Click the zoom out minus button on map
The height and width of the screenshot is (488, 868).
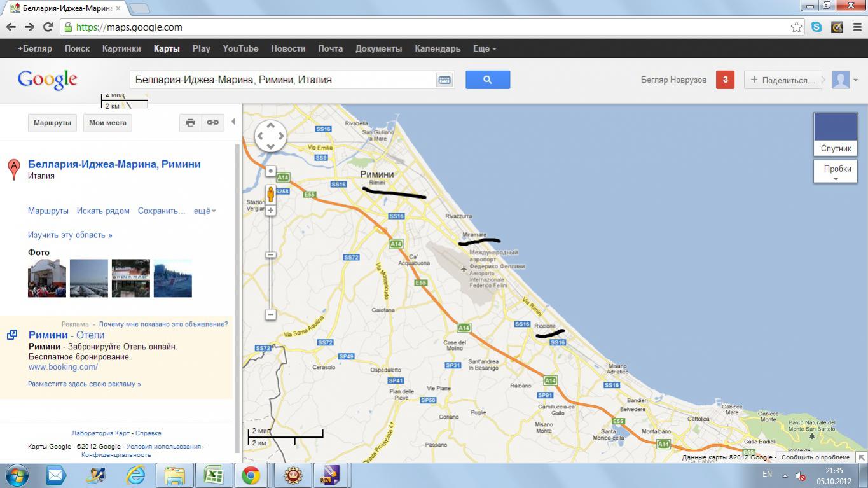pyautogui.click(x=270, y=314)
